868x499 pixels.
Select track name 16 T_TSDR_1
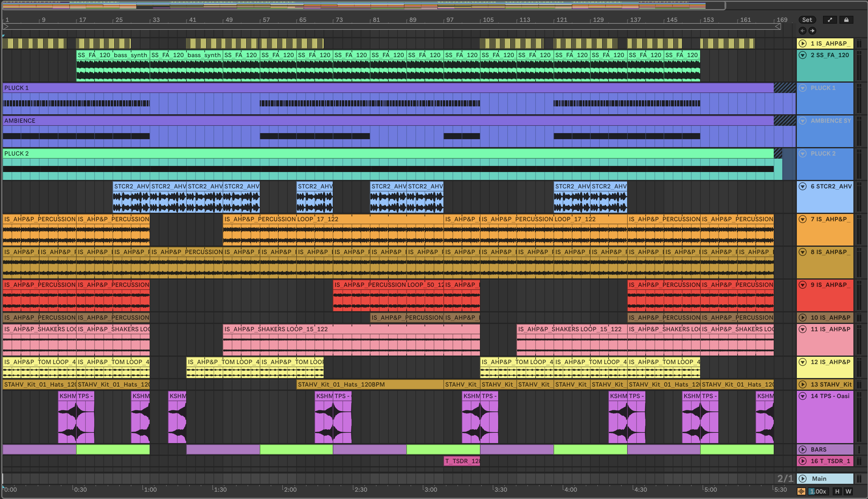coord(830,461)
